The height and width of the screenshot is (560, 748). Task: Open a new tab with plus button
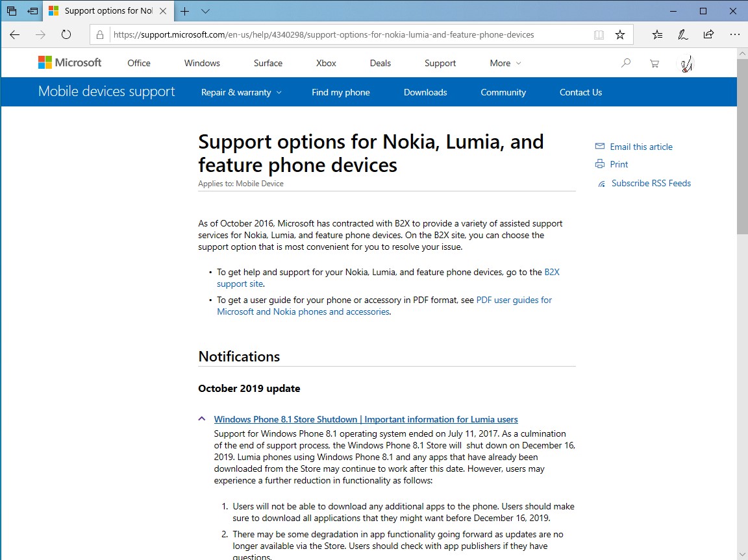click(185, 11)
